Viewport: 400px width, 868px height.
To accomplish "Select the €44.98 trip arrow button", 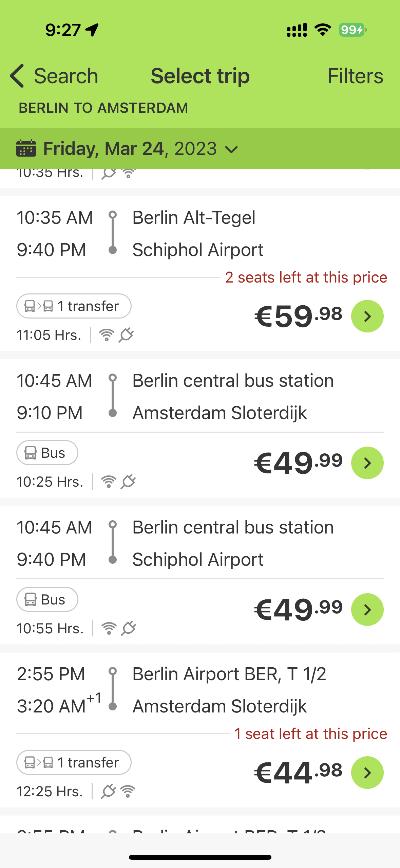I will click(x=367, y=773).
